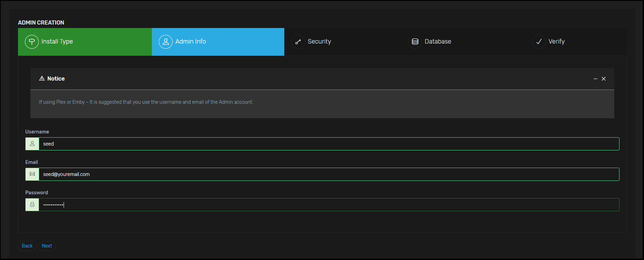Click into the Email input field
The width and height of the screenshot is (644, 260).
click(329, 174)
